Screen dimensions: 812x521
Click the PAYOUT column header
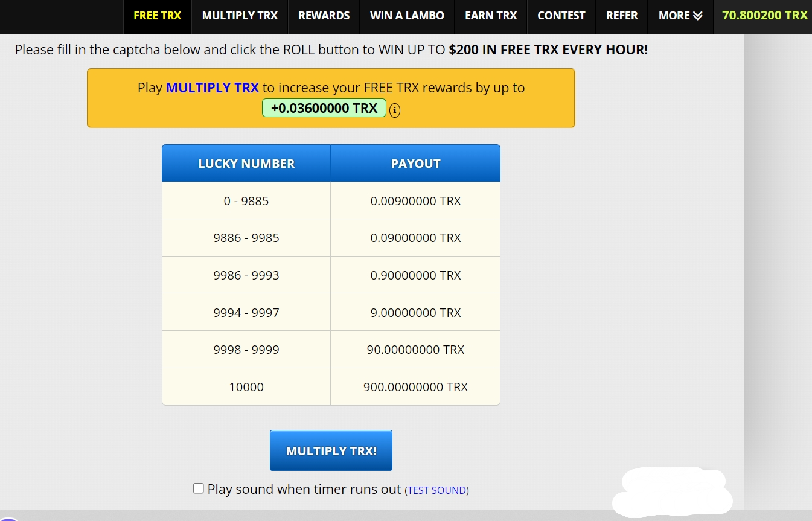[x=415, y=164]
